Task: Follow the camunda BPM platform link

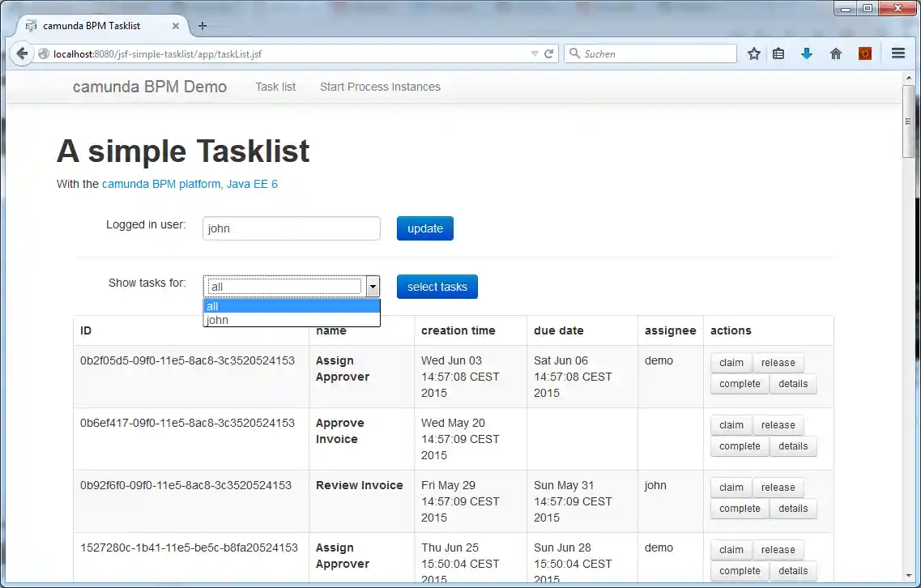Action: 161,184
